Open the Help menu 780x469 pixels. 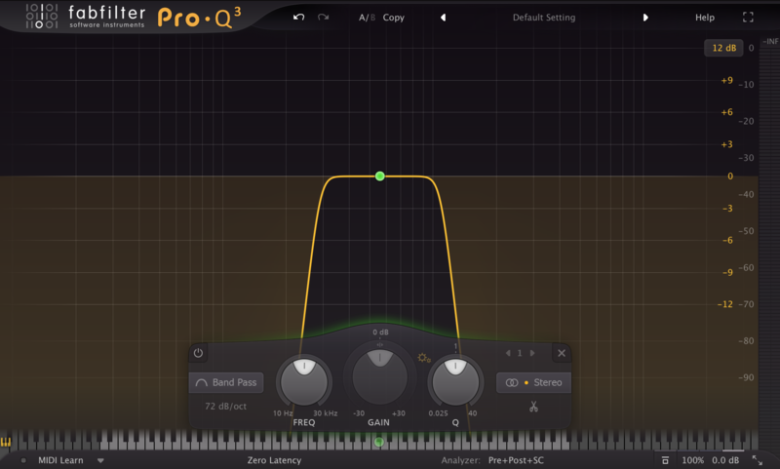pyautogui.click(x=704, y=17)
